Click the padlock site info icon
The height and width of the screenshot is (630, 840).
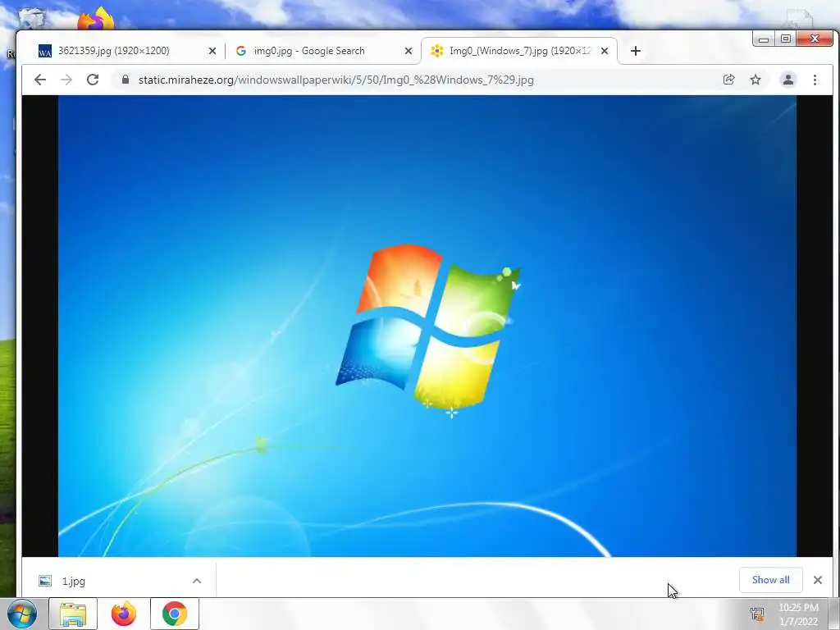tap(126, 80)
